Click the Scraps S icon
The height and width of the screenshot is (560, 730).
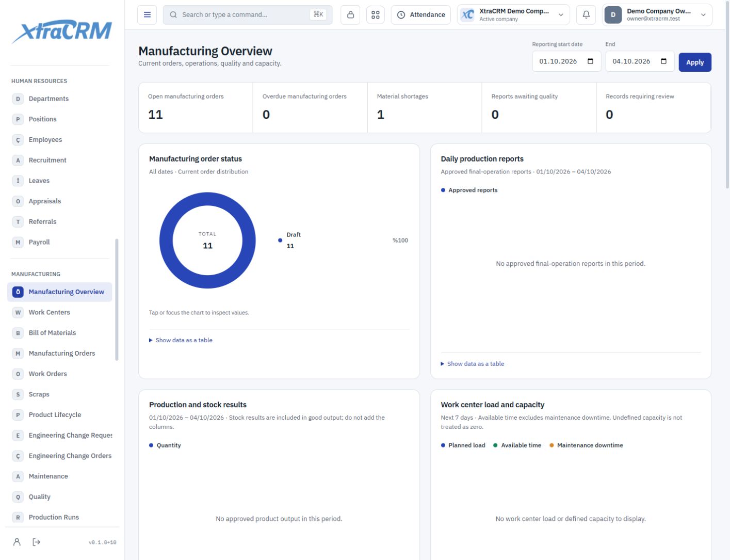[18, 394]
